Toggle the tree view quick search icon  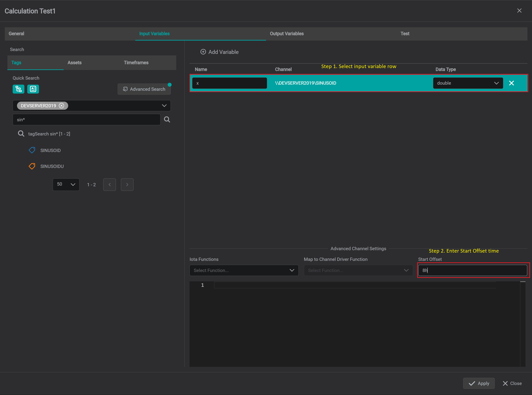click(18, 89)
